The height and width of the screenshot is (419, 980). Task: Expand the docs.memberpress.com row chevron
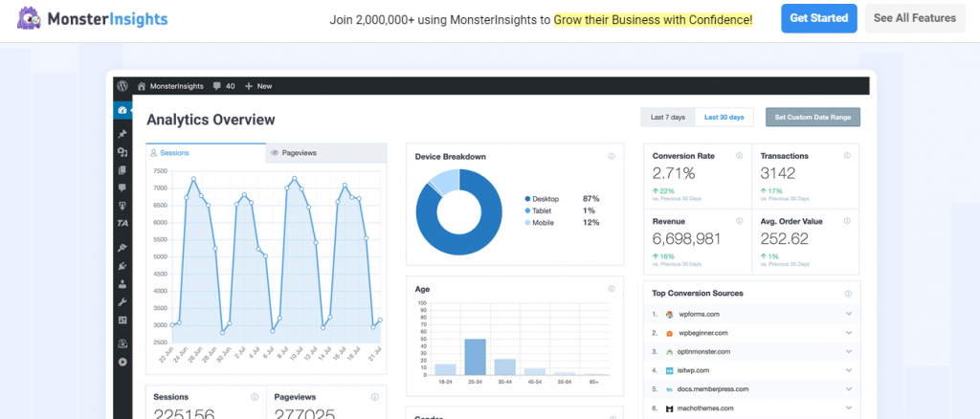click(x=848, y=389)
